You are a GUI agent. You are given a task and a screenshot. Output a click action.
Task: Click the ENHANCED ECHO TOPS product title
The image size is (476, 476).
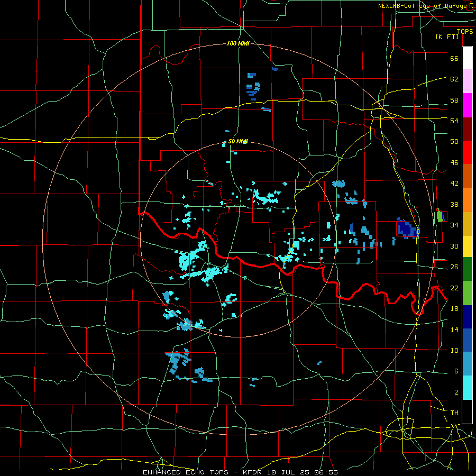point(186,472)
